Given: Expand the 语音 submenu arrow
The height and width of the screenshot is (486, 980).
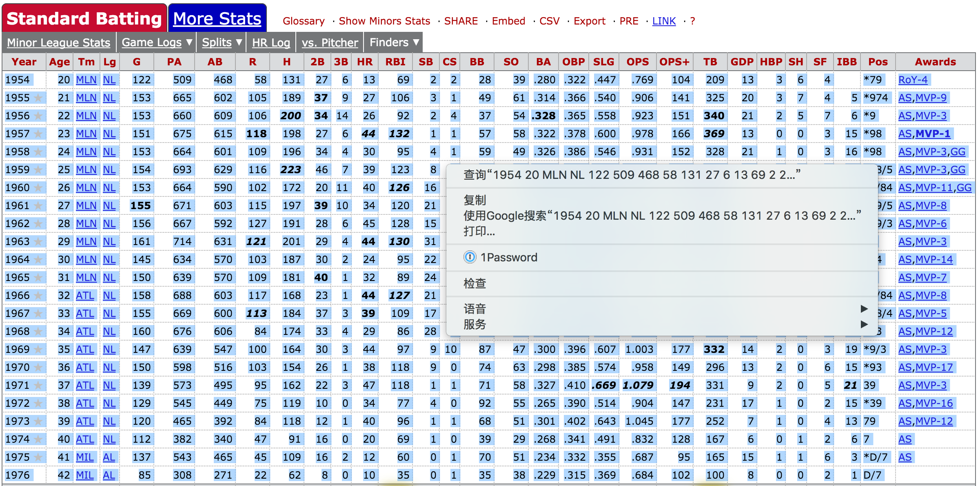Looking at the screenshot, I should pos(864,309).
